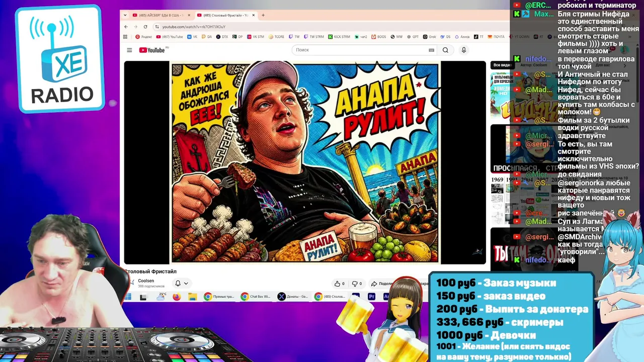Screen dimensions: 644x362
Task: Open the browser tab list chevron
Action: pos(125,15)
